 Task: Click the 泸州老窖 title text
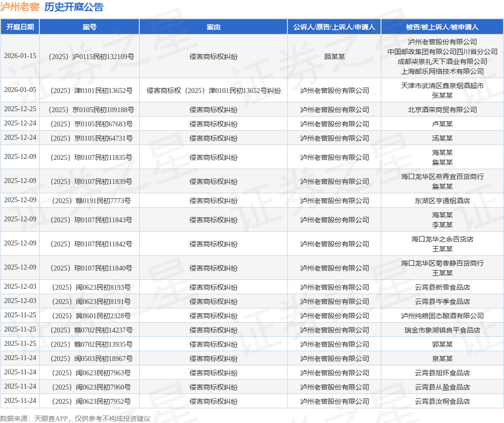pos(20,7)
